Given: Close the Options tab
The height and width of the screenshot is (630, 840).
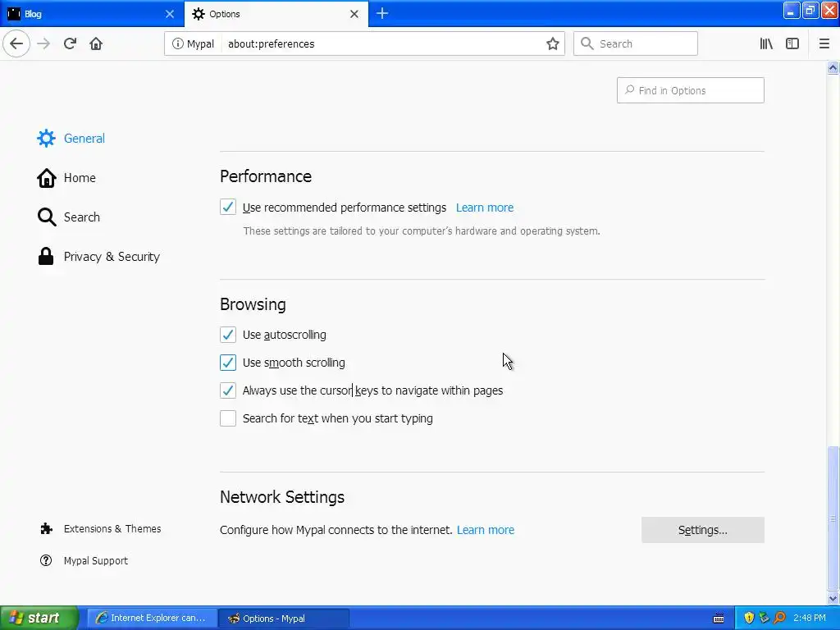Looking at the screenshot, I should tap(354, 14).
